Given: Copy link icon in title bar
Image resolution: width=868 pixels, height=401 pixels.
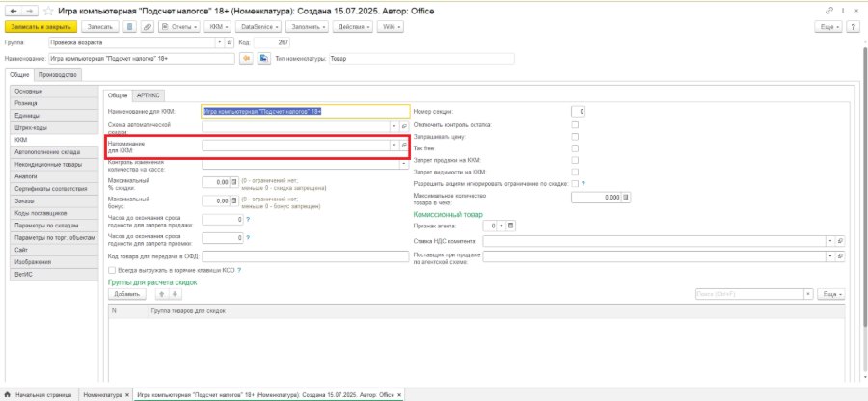Looking at the screenshot, I should point(829,11).
